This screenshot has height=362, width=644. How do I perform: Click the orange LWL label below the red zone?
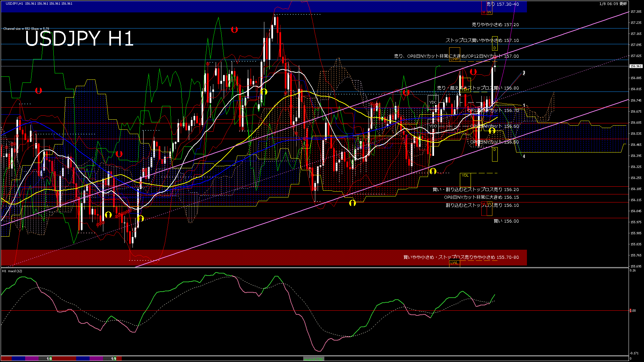[x=454, y=263]
